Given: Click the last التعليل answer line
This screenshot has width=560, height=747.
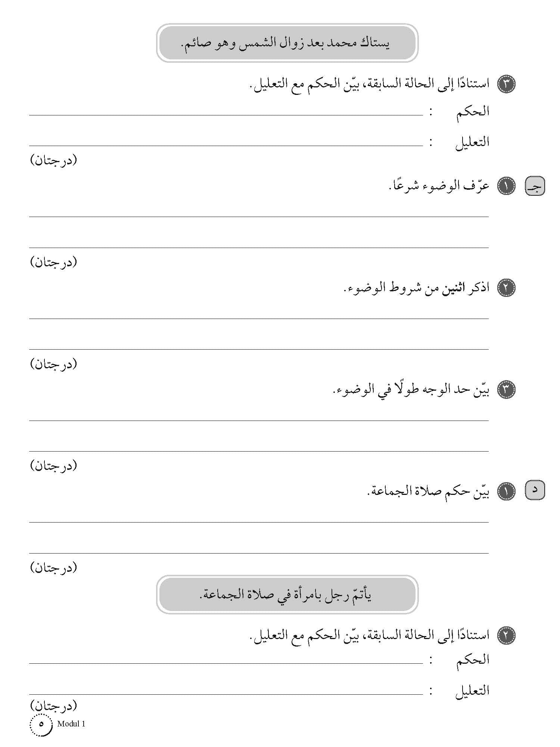Looking at the screenshot, I should [226, 695].
